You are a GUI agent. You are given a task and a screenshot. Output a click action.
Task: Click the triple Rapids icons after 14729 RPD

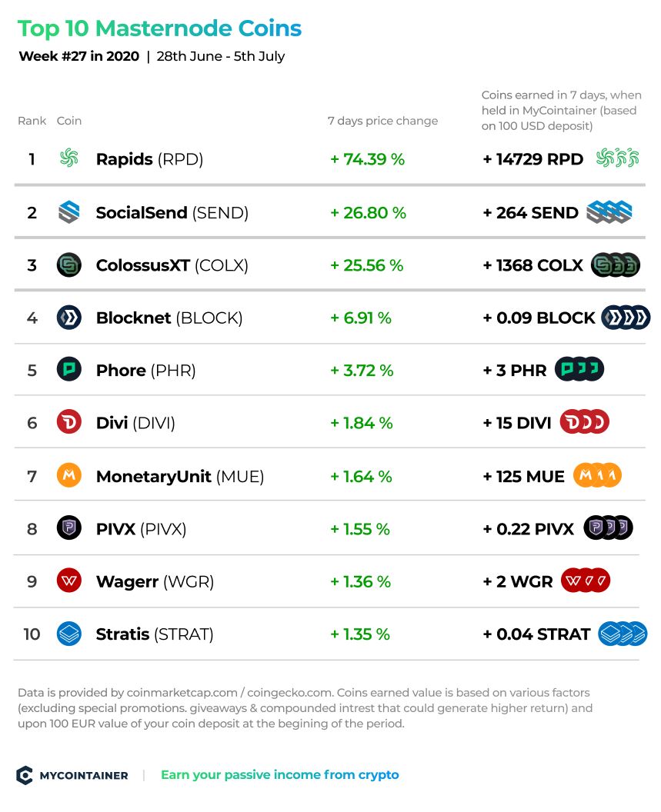[617, 158]
